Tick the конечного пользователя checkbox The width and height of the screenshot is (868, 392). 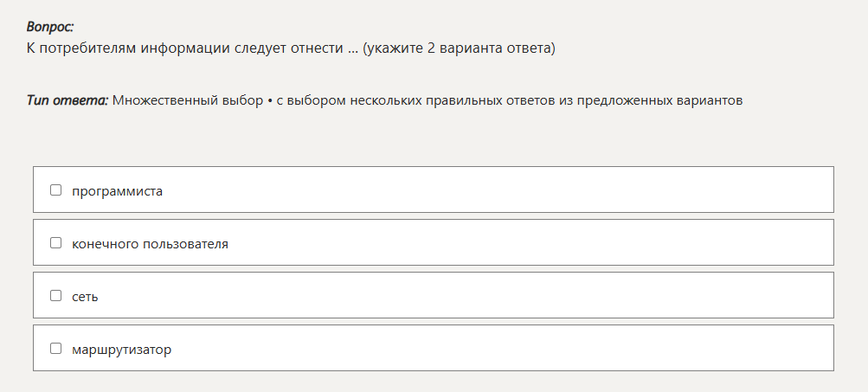pyautogui.click(x=56, y=243)
